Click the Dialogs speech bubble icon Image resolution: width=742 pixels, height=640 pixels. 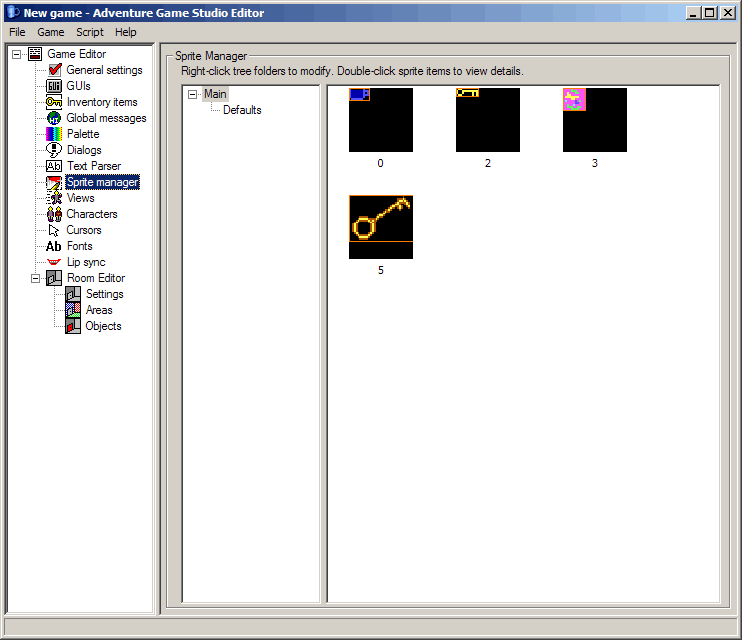tap(54, 150)
